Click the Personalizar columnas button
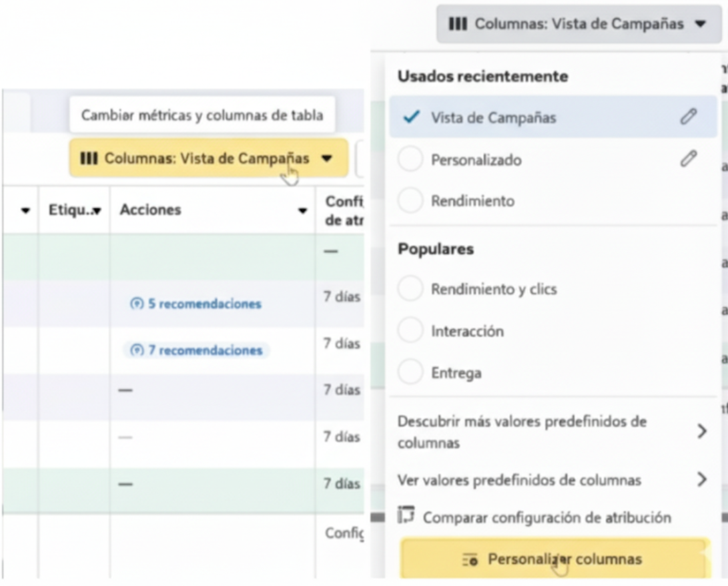The height and width of the screenshot is (586, 728). pyautogui.click(x=553, y=559)
